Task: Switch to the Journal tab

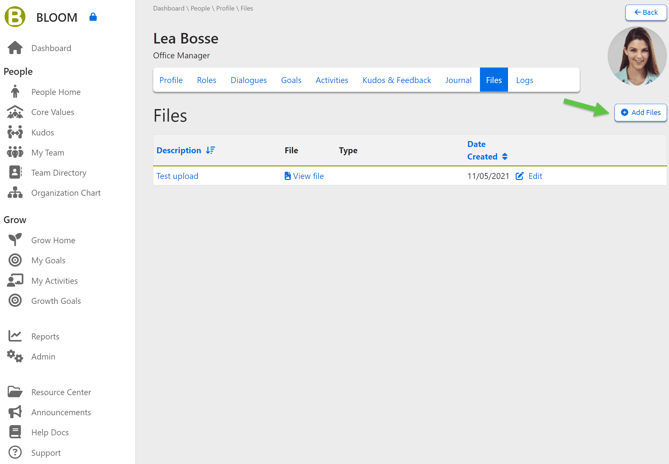Action: (x=458, y=80)
